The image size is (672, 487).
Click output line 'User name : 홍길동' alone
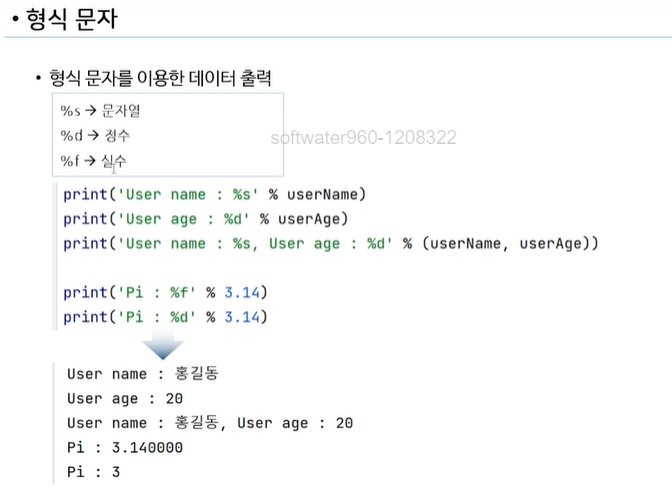[143, 374]
